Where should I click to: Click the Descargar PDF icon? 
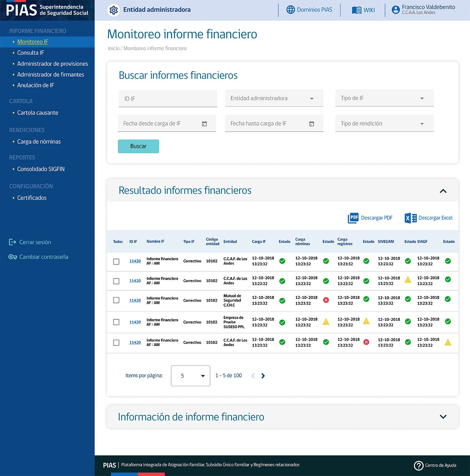[353, 218]
